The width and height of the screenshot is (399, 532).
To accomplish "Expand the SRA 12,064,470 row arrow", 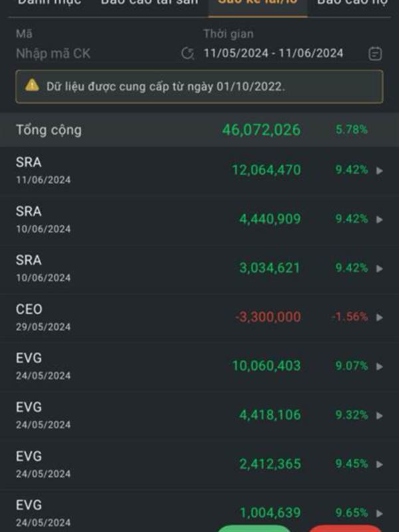I will 380,170.
